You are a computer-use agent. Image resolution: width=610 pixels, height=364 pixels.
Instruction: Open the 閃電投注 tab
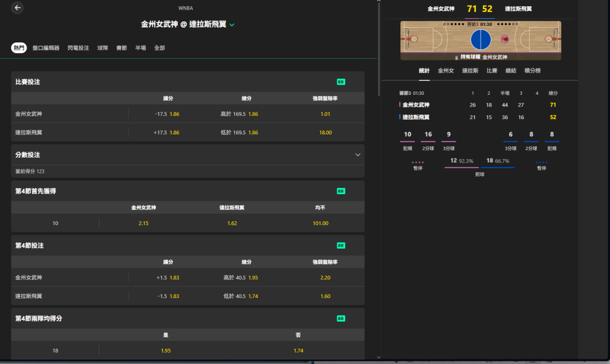click(x=78, y=48)
